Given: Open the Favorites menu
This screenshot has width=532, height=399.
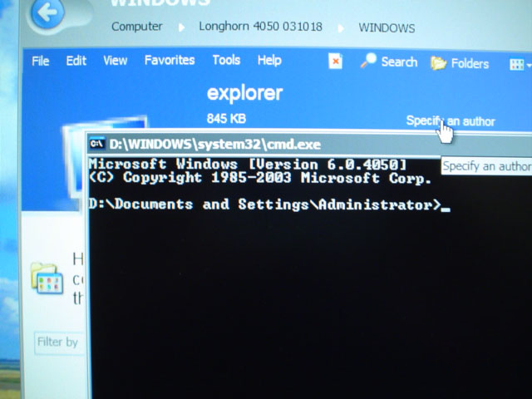Looking at the screenshot, I should tap(170, 60).
